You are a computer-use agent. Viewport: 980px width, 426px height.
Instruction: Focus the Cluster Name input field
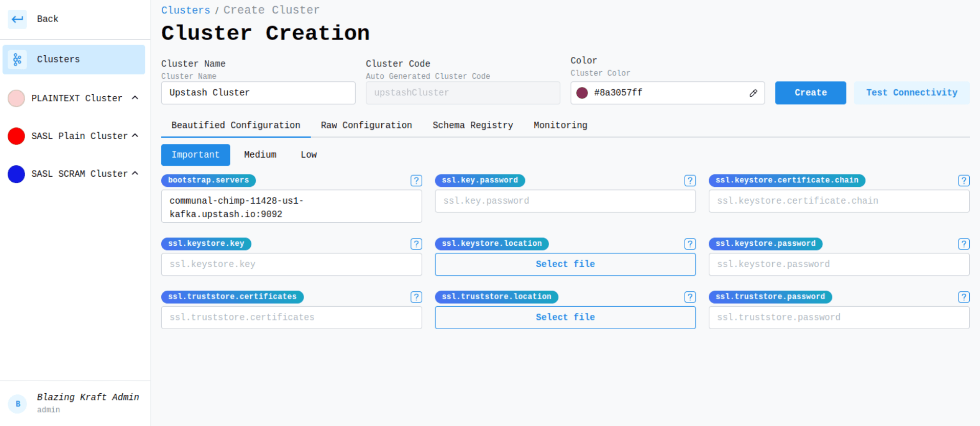[x=258, y=93]
